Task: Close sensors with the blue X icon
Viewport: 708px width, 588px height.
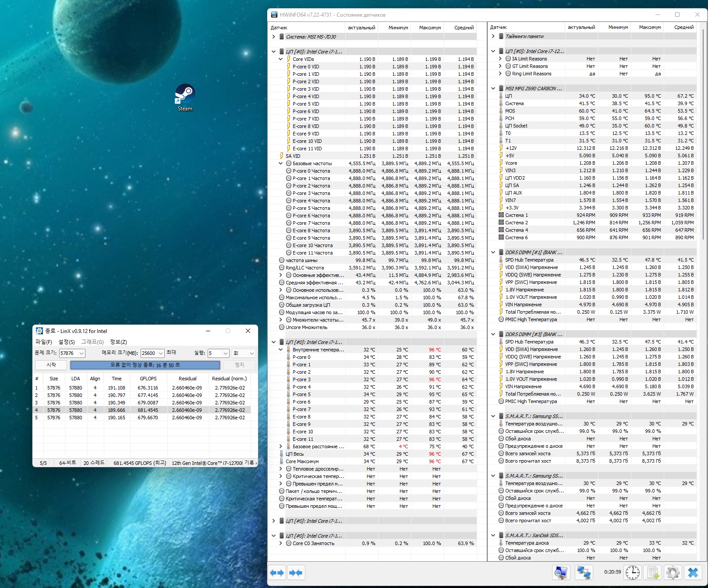Action: click(x=693, y=572)
